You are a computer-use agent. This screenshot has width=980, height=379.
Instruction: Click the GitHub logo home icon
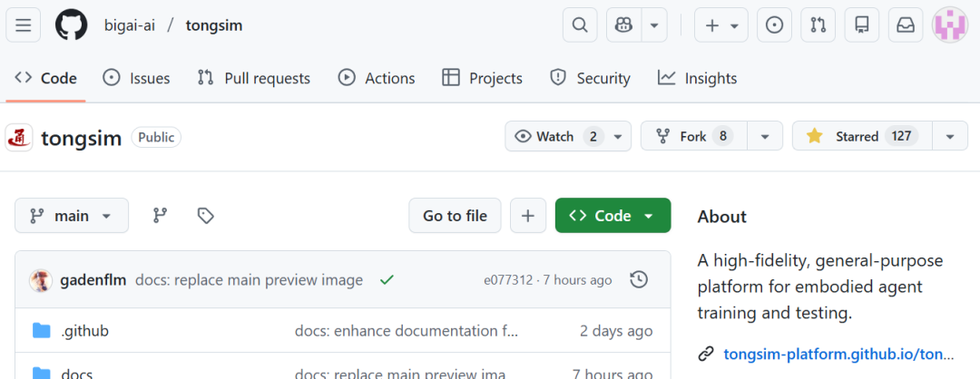pyautogui.click(x=71, y=25)
